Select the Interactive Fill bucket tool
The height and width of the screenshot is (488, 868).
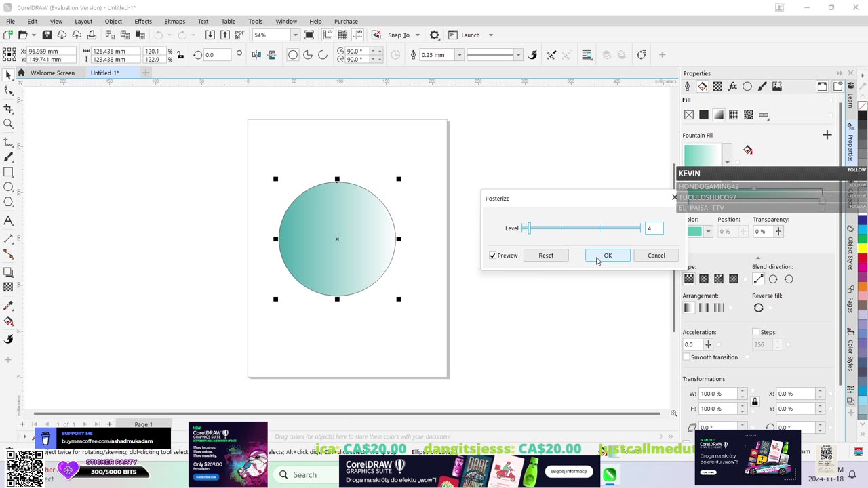[x=8, y=322]
